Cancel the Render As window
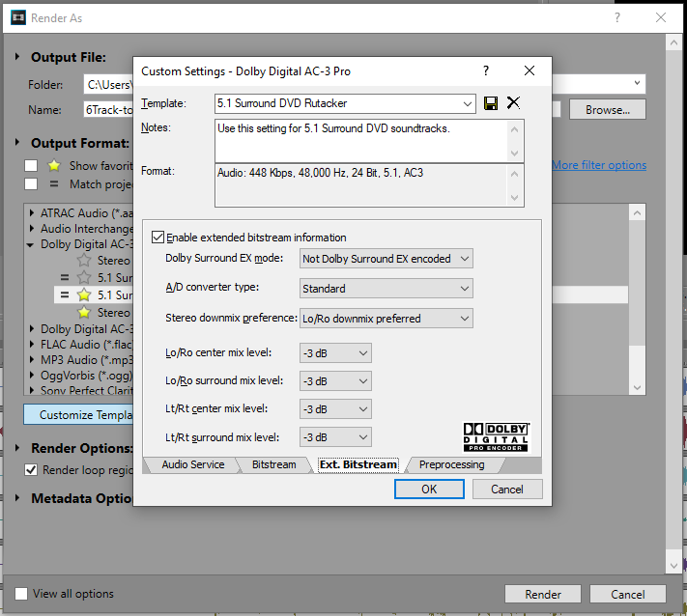The height and width of the screenshot is (616, 687). tap(627, 594)
